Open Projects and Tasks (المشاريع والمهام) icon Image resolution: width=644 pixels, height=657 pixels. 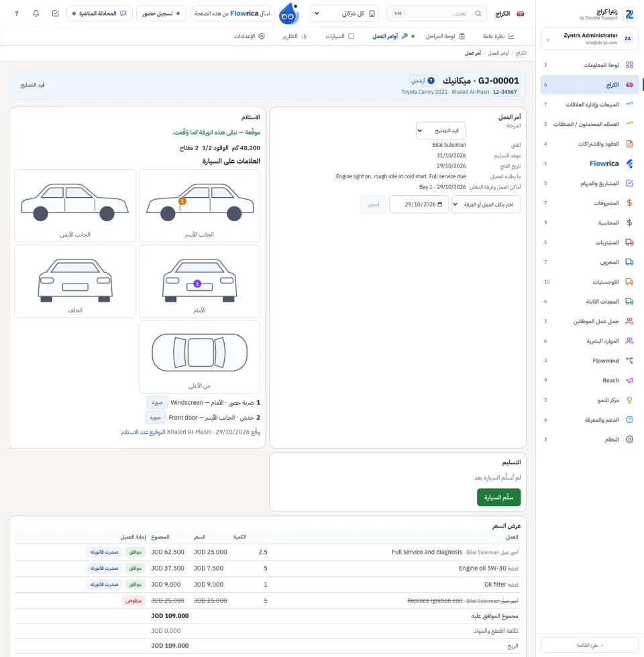(x=629, y=183)
